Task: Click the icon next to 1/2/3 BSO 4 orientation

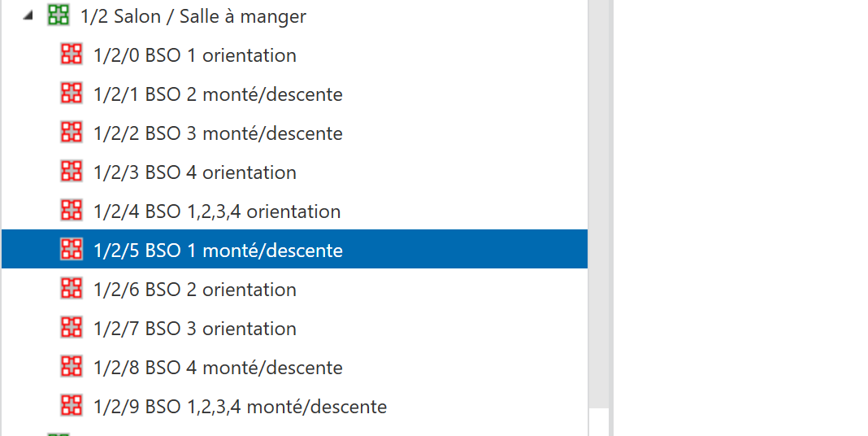Action: click(x=72, y=172)
